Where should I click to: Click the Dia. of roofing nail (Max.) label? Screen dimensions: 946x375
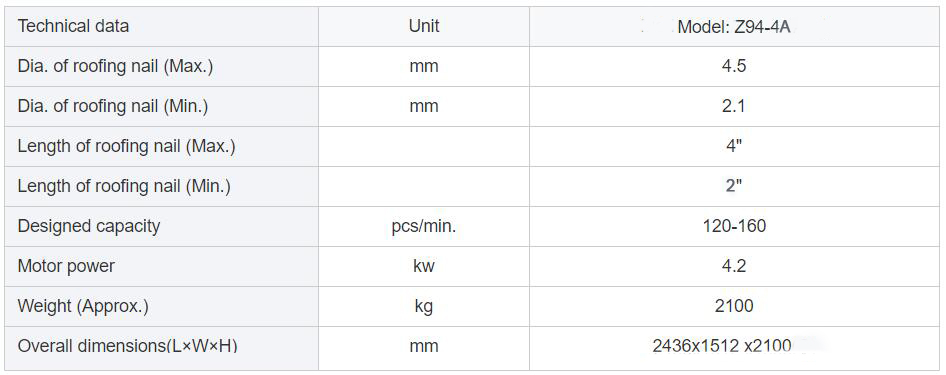(115, 66)
